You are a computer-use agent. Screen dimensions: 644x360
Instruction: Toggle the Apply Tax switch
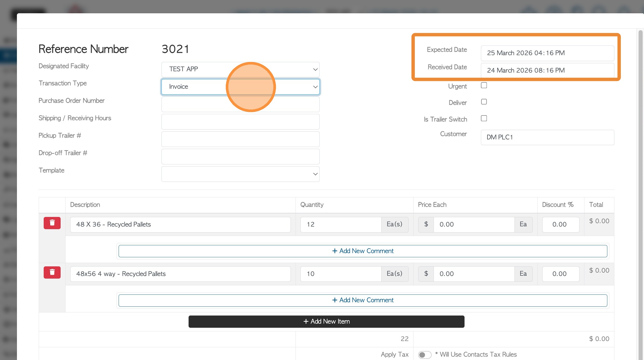424,355
